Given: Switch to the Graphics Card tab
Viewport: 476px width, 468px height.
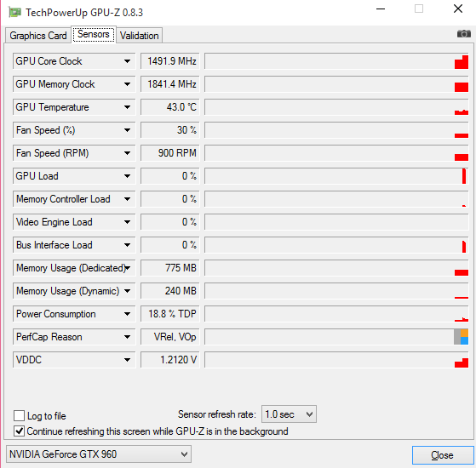Looking at the screenshot, I should [38, 36].
